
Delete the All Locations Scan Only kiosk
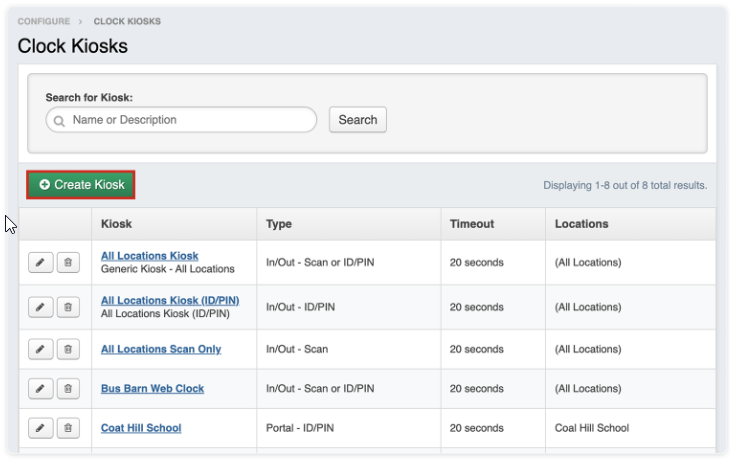click(x=68, y=349)
